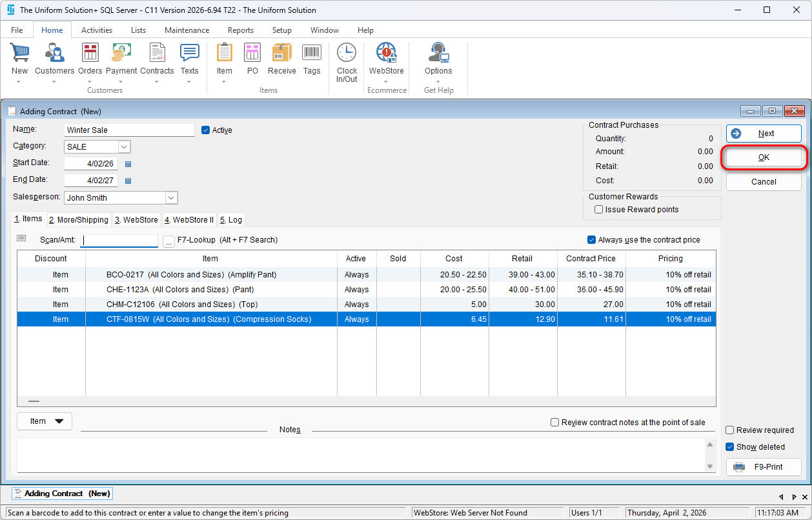Uncheck the Active checkbox

[x=206, y=130]
